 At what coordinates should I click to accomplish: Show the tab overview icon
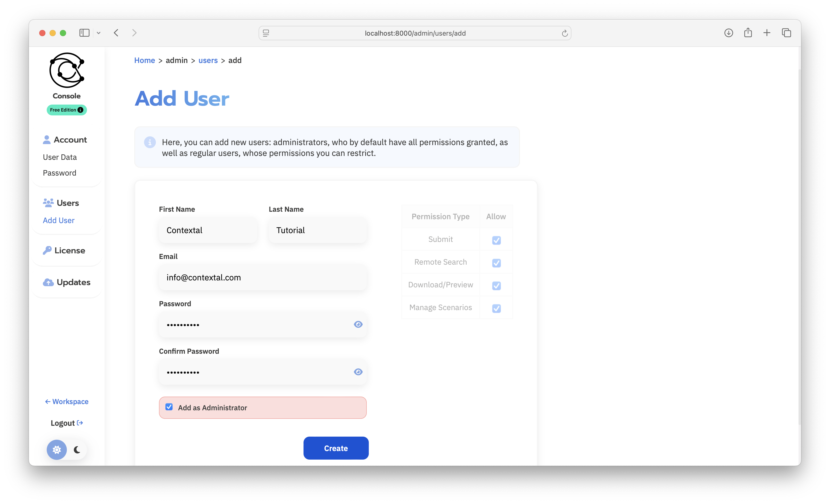[x=786, y=33]
